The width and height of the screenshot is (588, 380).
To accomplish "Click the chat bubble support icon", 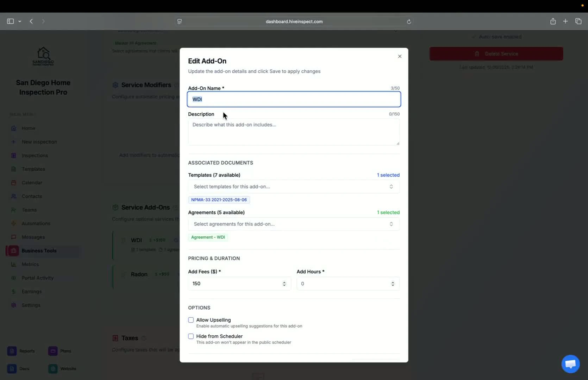I will coord(570,364).
